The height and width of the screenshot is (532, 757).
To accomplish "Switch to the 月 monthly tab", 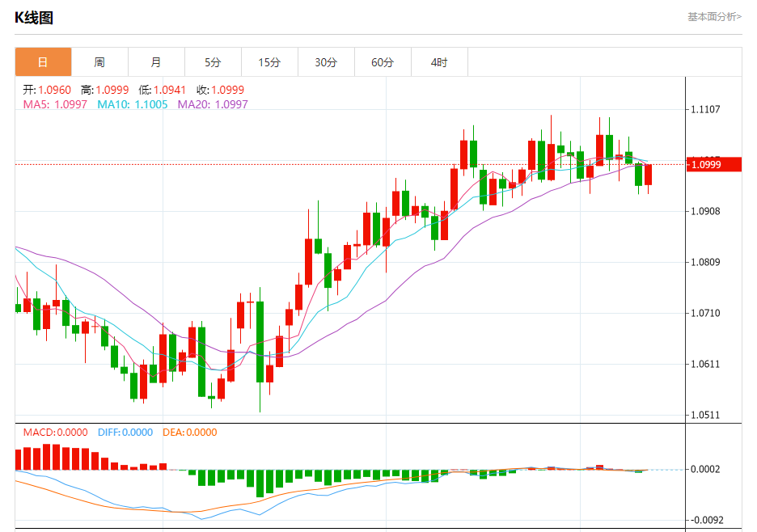I will point(156,61).
